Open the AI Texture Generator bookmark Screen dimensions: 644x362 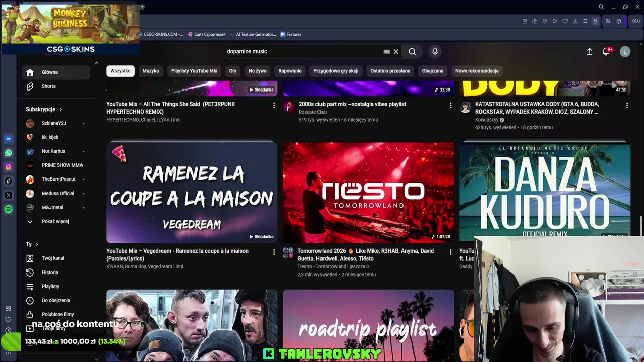point(253,35)
